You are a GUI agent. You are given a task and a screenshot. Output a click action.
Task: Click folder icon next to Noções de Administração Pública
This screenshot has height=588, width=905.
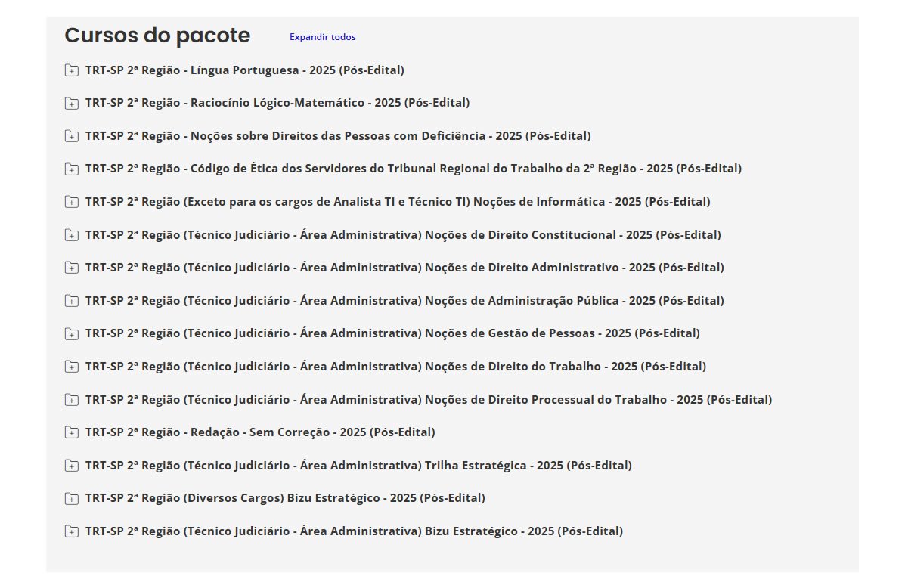coord(71,301)
